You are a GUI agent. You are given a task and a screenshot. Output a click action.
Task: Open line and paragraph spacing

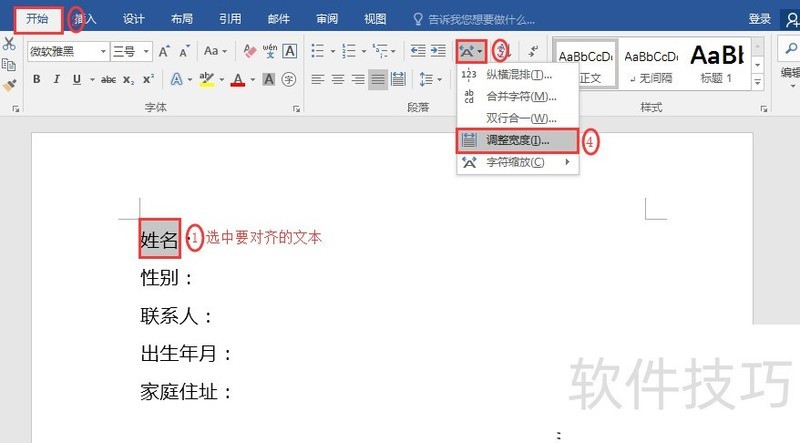coord(426,79)
